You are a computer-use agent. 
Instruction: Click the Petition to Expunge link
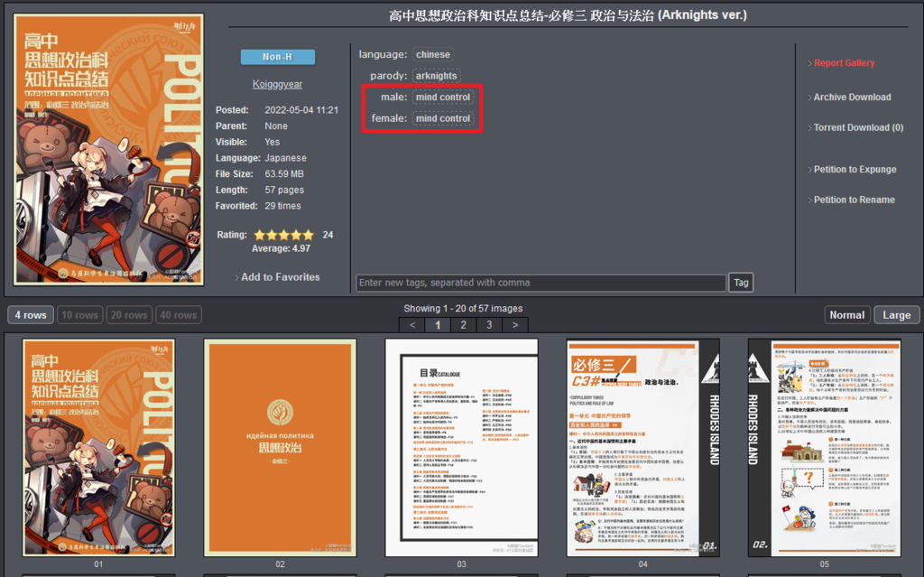pos(855,170)
